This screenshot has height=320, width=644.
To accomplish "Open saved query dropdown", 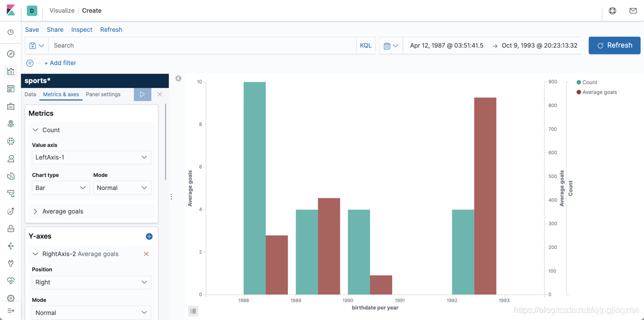I will tap(37, 45).
